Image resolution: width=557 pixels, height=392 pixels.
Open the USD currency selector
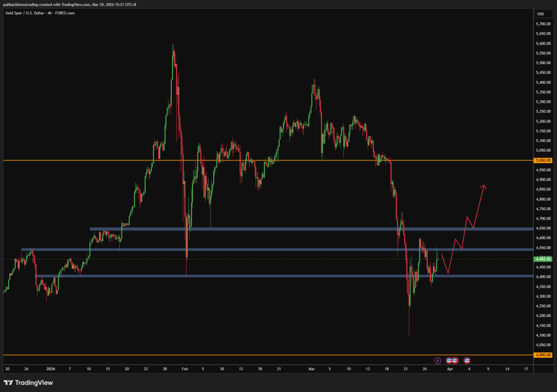pyautogui.click(x=540, y=13)
